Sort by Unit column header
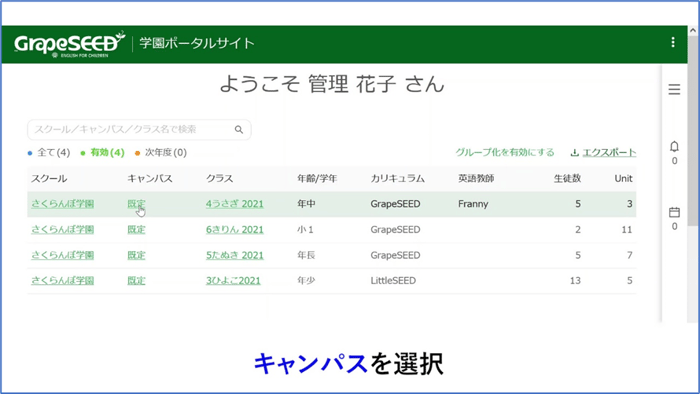This screenshot has height=394, width=700. pos(623,178)
